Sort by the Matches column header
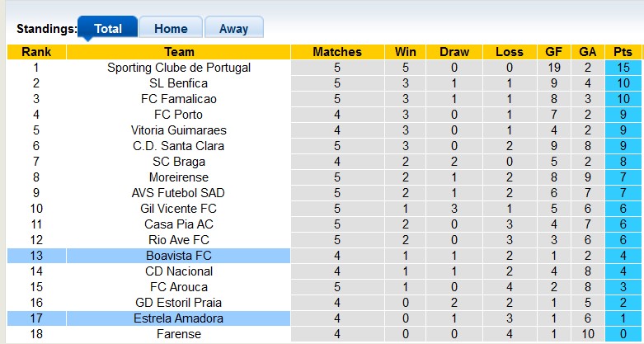Screen dimensions: 644x344 tap(337, 52)
